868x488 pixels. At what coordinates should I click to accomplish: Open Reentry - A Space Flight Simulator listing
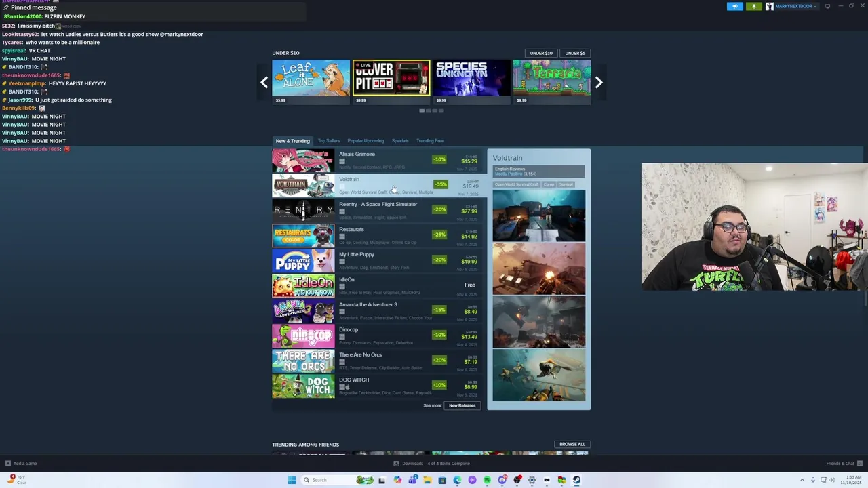[376, 211]
